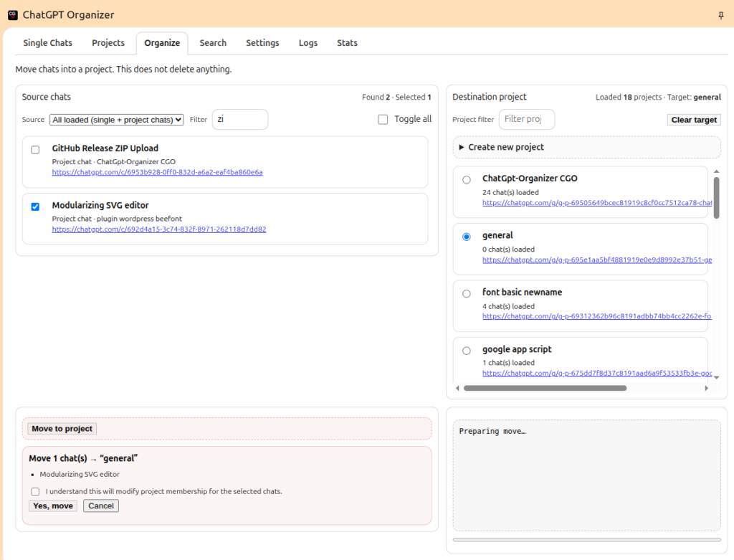Click the scroll left arrow under project list
Screen dimensions: 734x560
tap(457, 388)
